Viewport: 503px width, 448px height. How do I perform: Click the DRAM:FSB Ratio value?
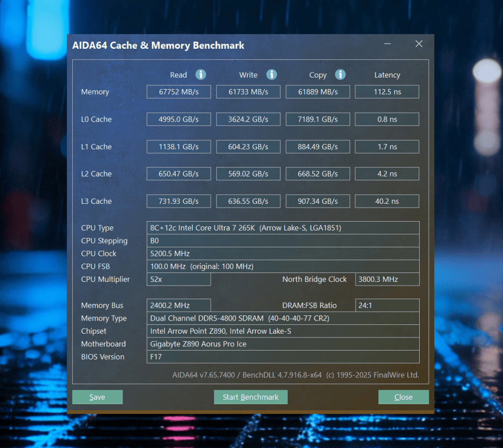(x=387, y=305)
